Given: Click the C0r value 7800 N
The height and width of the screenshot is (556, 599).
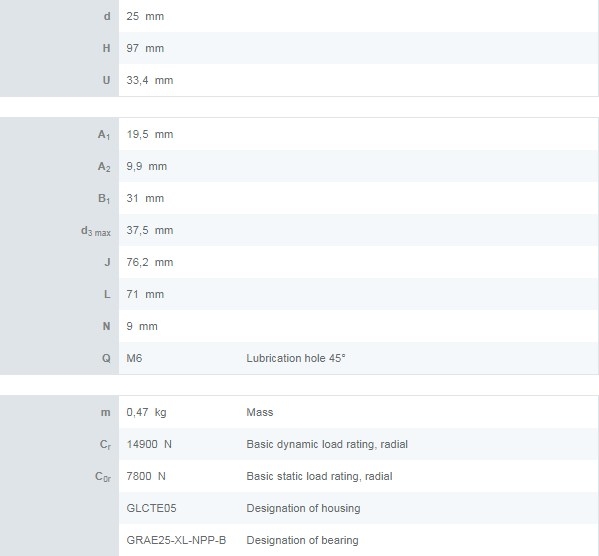Looking at the screenshot, I should 146,477.
